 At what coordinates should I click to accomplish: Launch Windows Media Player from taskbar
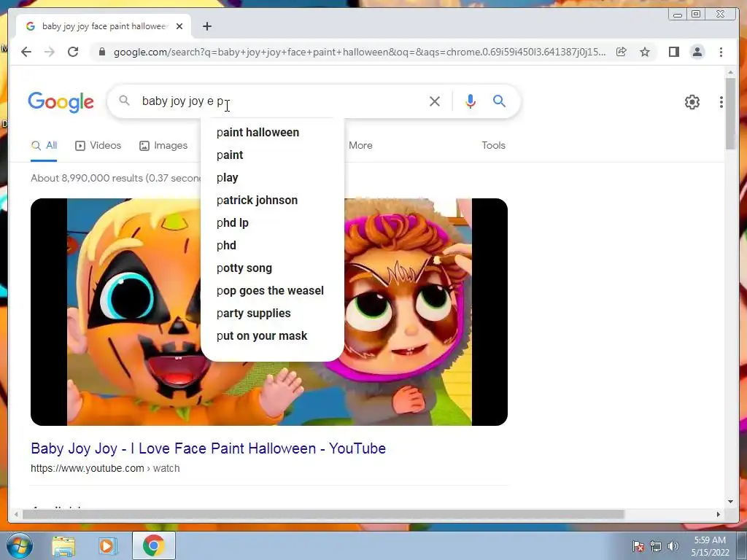tap(108, 545)
